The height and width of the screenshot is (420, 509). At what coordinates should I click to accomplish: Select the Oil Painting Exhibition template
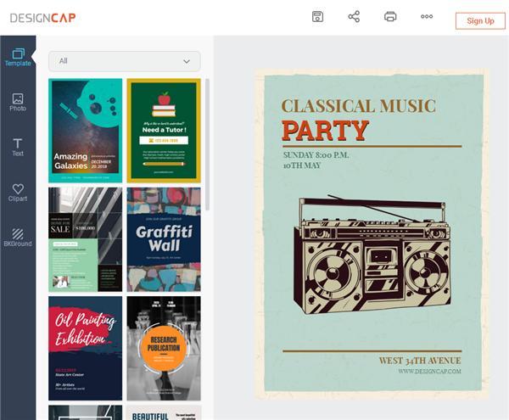pyautogui.click(x=86, y=348)
